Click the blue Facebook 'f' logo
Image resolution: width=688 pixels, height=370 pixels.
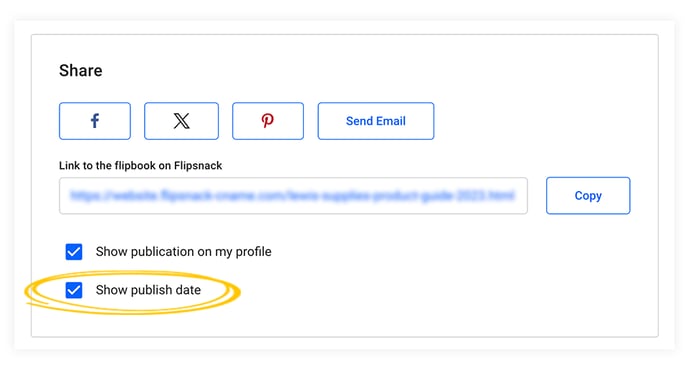click(95, 121)
